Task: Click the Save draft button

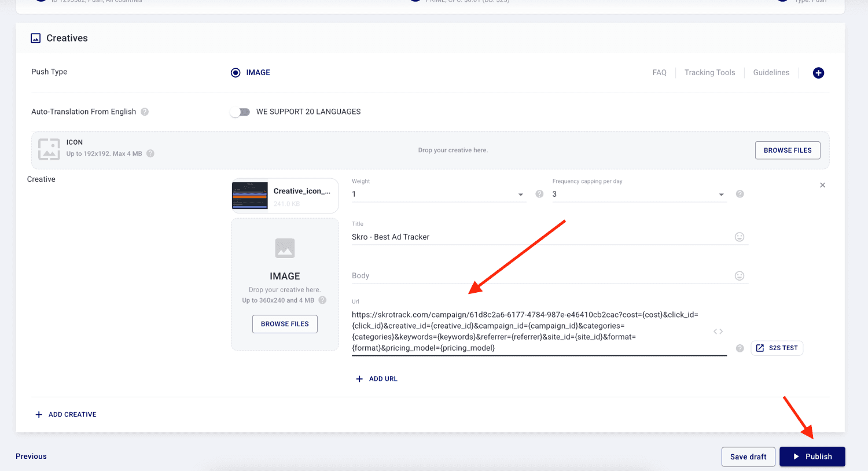Action: point(748,457)
